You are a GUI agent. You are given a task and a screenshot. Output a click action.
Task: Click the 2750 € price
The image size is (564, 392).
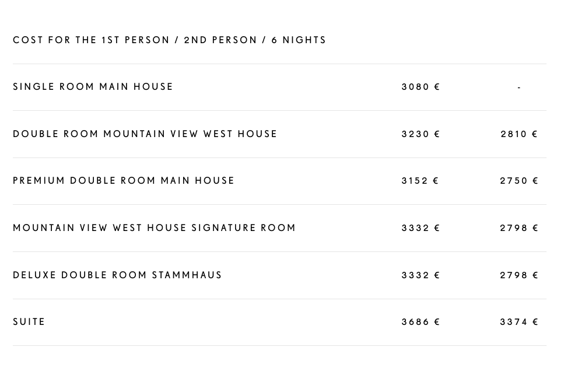click(519, 180)
